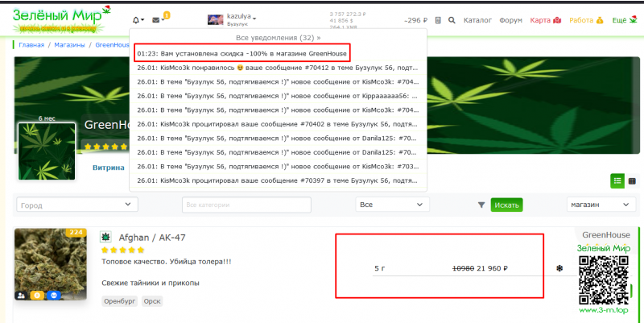Click the Зелёный Мир site logo
This screenshot has height=323, width=644.
coord(56,19)
